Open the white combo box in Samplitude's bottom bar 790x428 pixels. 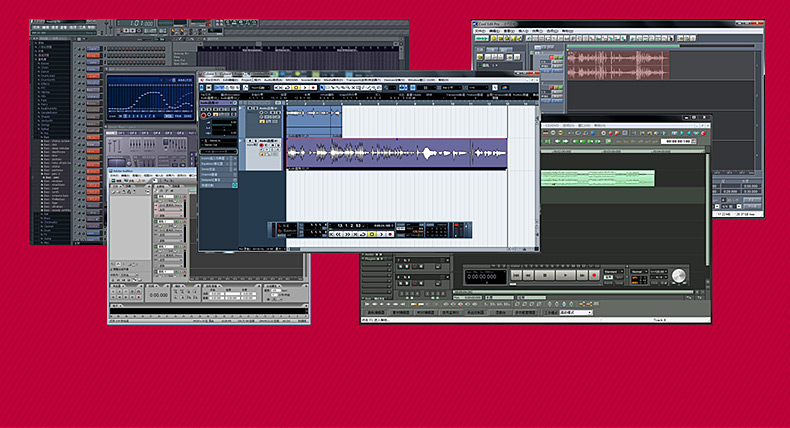pos(576,313)
